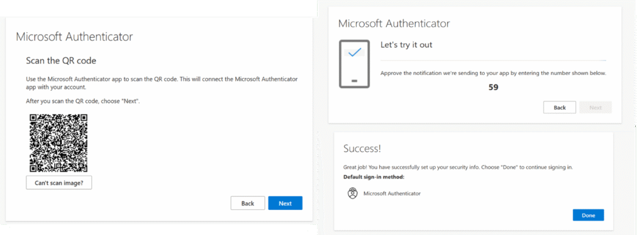
Task: Select the verification number 59
Action: point(493,87)
